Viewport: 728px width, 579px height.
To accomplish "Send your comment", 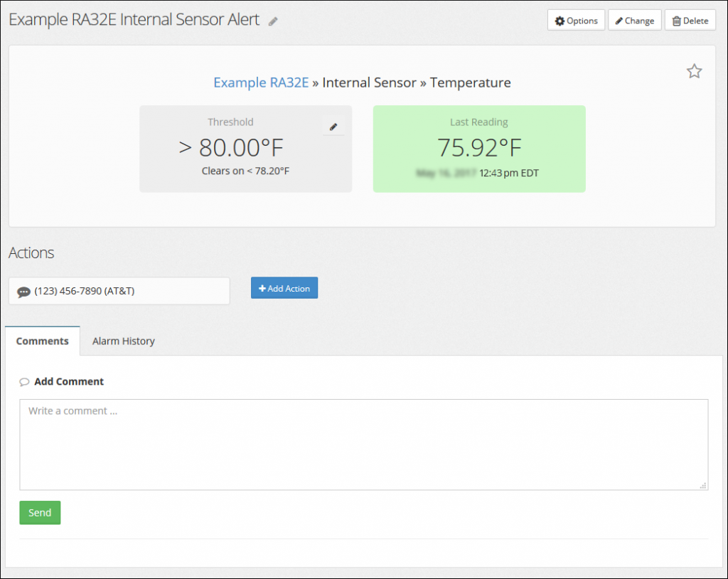I will [40, 512].
